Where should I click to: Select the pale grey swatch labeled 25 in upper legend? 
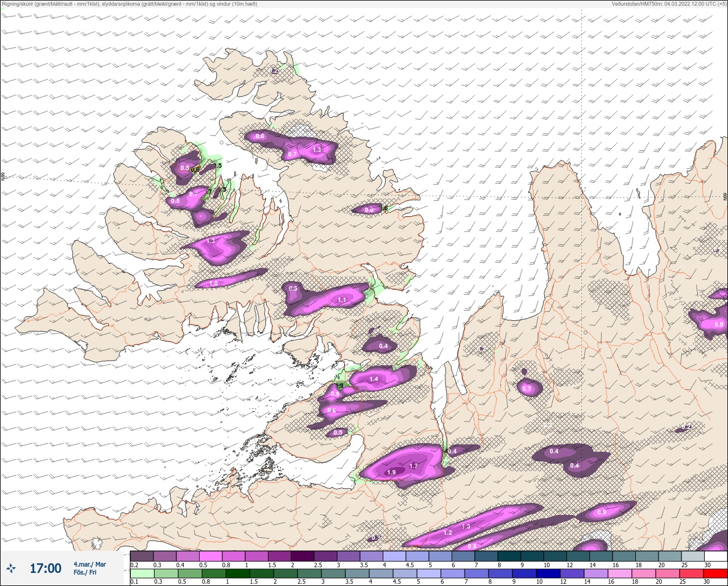[692, 556]
